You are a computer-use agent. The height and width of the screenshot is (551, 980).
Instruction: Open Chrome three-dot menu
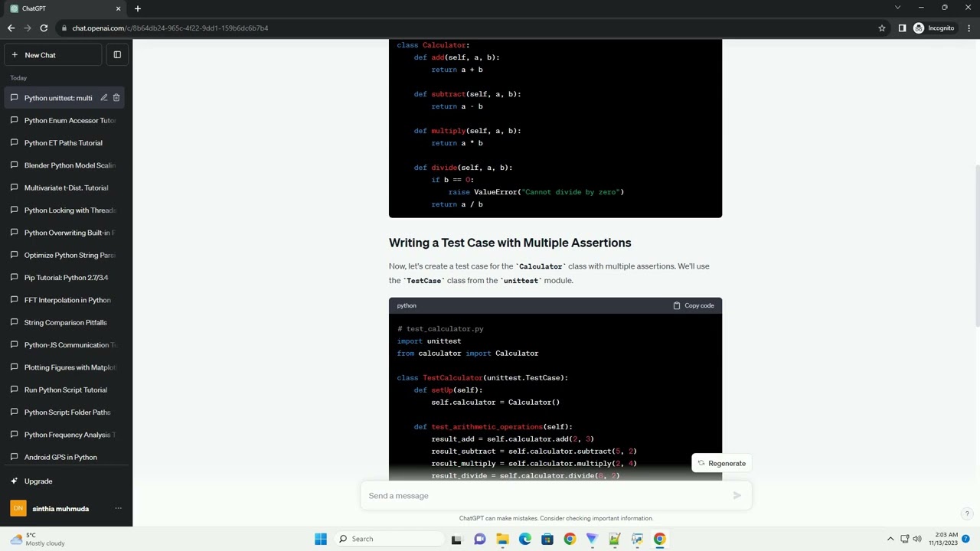(969, 28)
